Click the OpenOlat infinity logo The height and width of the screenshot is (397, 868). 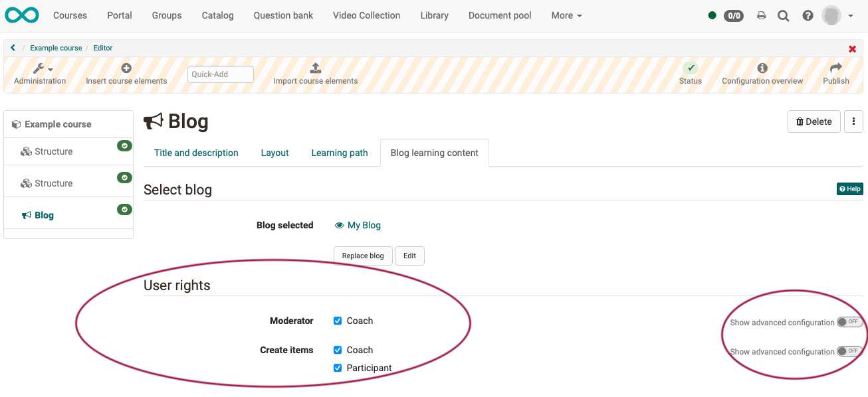coord(22,15)
